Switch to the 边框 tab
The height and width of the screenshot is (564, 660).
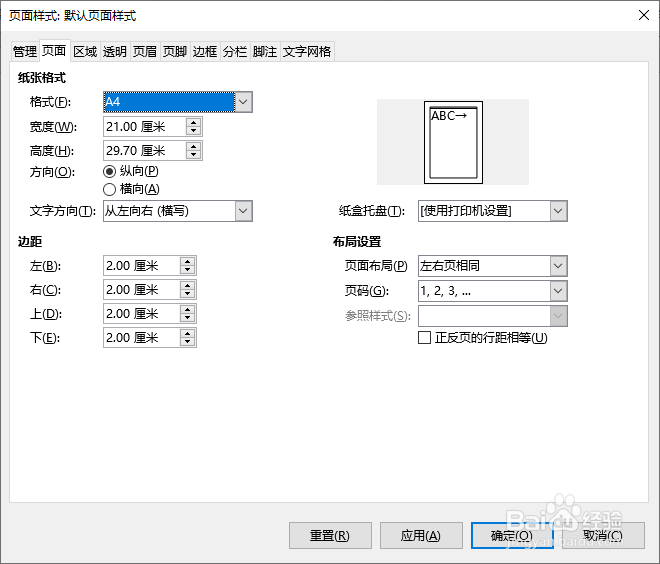(x=205, y=51)
